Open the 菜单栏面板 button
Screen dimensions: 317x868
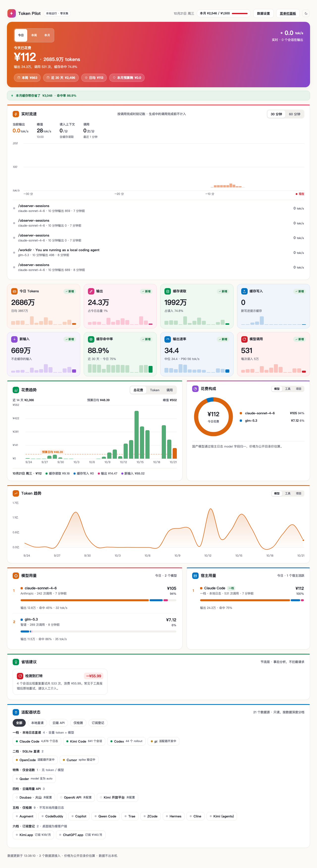[288, 13]
